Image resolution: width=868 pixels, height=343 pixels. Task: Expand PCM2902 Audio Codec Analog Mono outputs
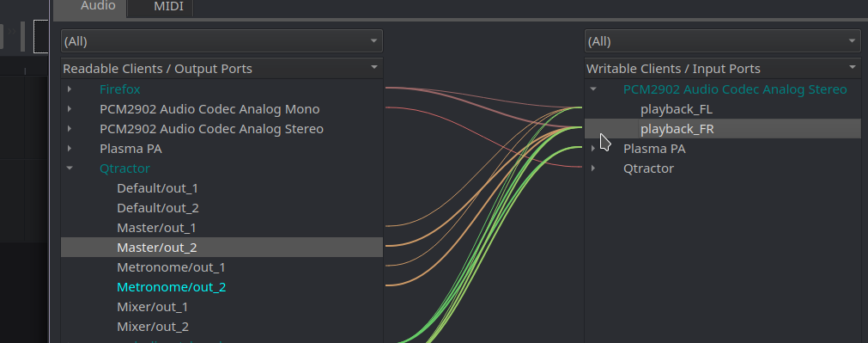tap(70, 108)
